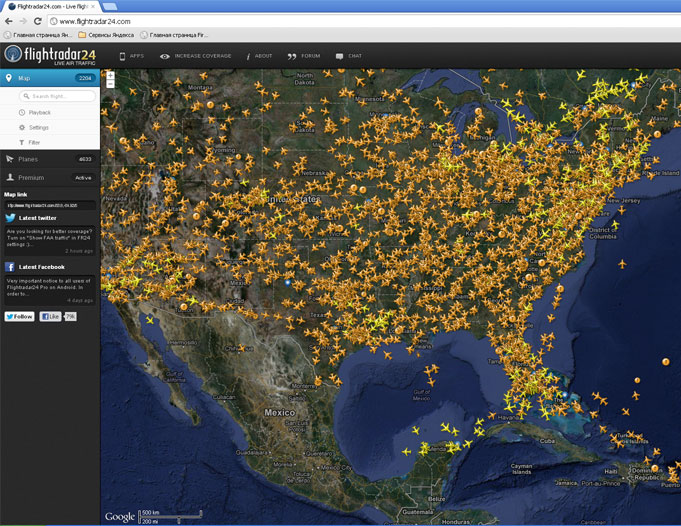
Task: Click the Google logo on the map
Action: pyautogui.click(x=120, y=516)
